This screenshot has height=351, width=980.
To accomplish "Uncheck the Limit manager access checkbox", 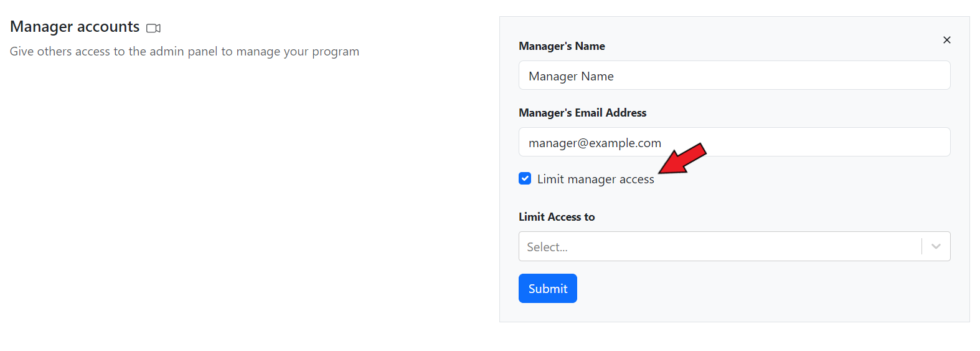I will [525, 179].
